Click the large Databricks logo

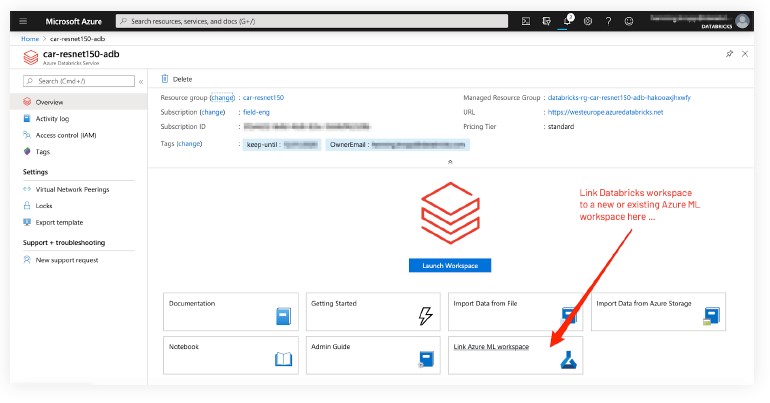(450, 213)
